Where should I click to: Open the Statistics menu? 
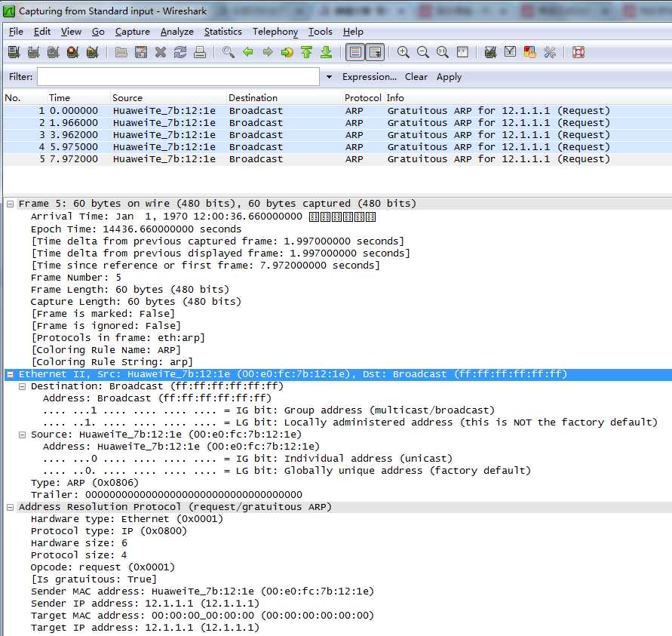click(x=222, y=32)
